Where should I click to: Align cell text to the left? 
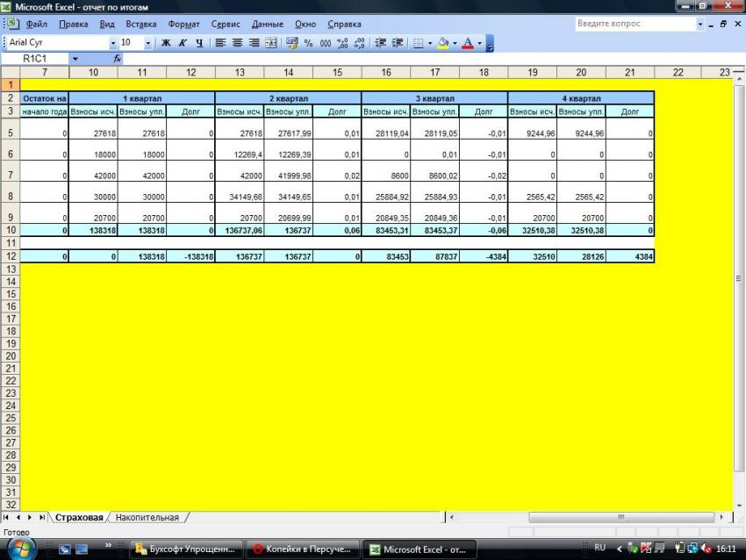pos(221,42)
